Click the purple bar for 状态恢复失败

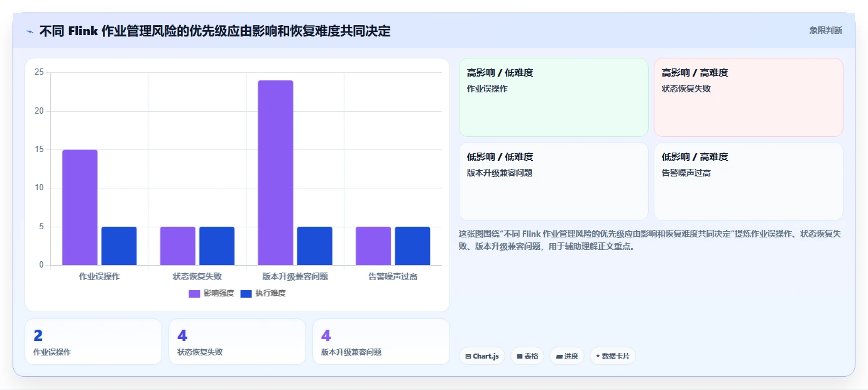pos(178,246)
